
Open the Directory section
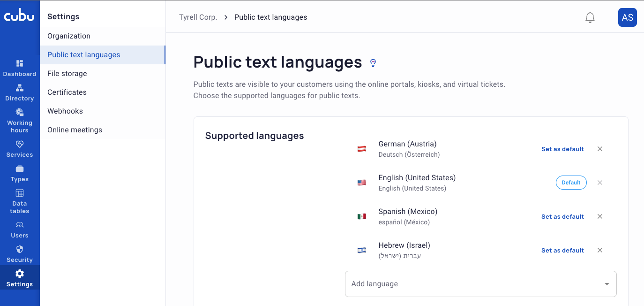[x=20, y=92]
